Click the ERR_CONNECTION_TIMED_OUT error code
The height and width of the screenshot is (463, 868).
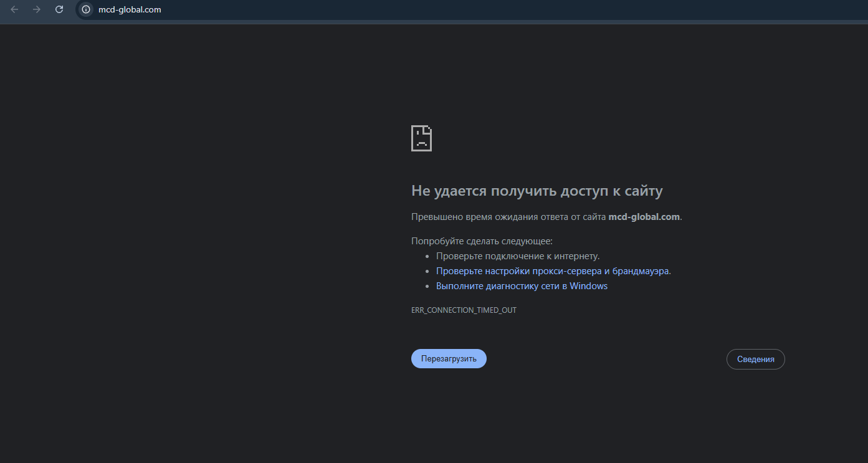tap(464, 310)
